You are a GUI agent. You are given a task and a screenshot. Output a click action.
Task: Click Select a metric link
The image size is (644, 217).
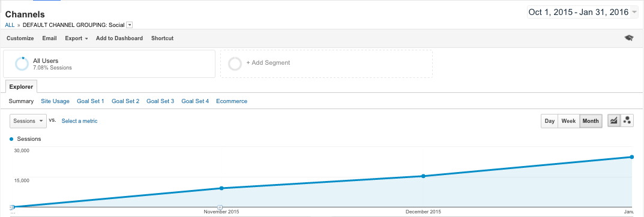pyautogui.click(x=79, y=121)
